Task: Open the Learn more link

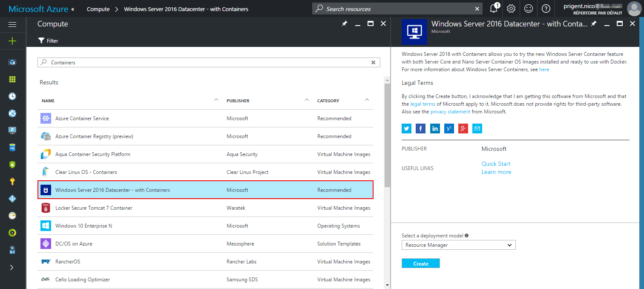Action: [x=496, y=172]
